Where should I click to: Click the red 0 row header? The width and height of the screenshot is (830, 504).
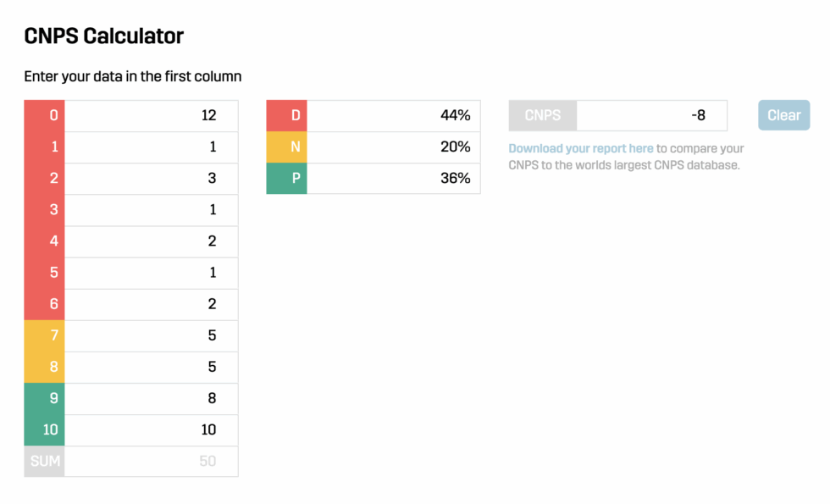(x=44, y=115)
